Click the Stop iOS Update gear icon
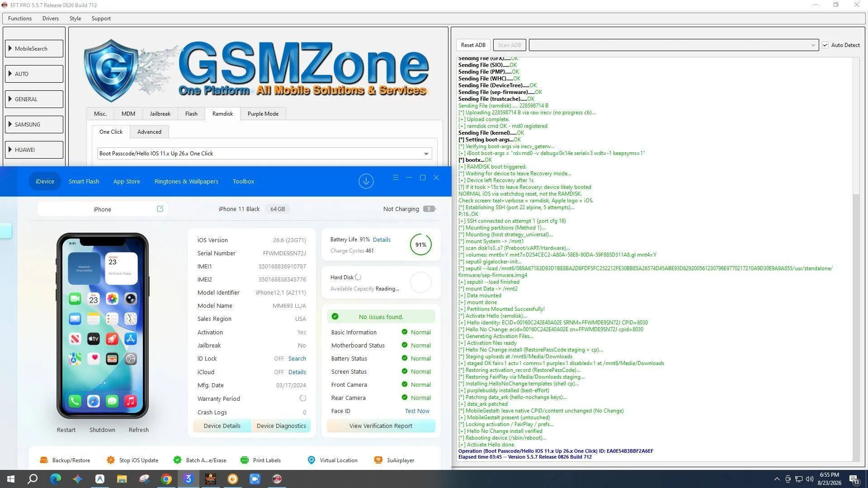Screen dimensions: 868x488 (x=111, y=460)
